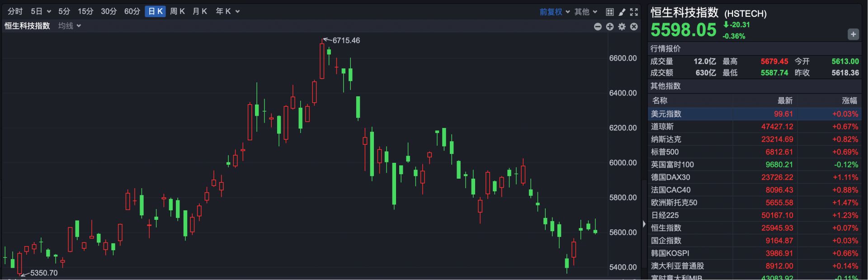Open the 年K period dropdown

[x=227, y=11]
